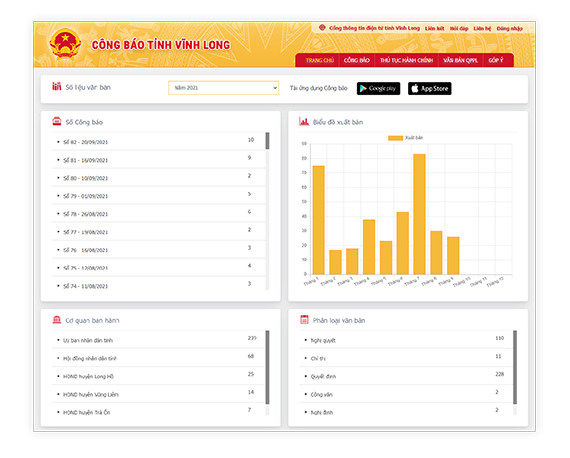Click the globe icon beside Cổng thông tin điện tử
The image size is (570, 458).
(322, 28)
